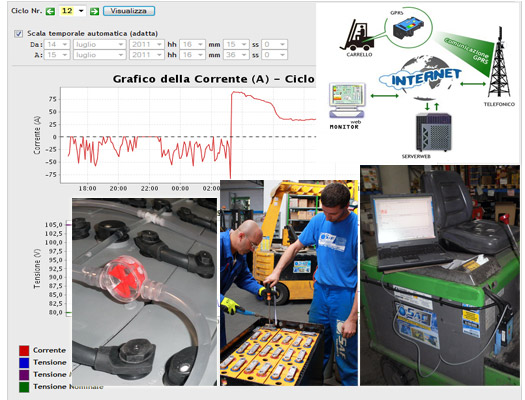Go to next cycle with right arrow

[x=94, y=11]
